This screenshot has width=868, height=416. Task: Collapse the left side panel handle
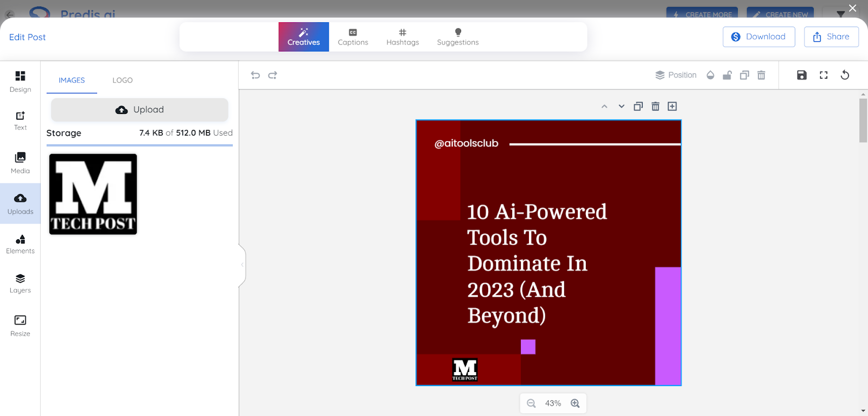(242, 265)
